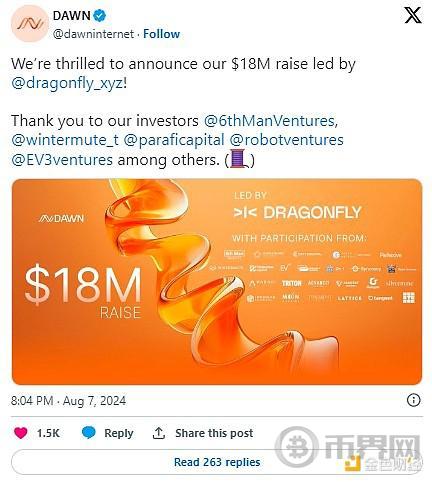Open the $18M raise announcement image
The height and width of the screenshot is (482, 432).
tap(217, 282)
